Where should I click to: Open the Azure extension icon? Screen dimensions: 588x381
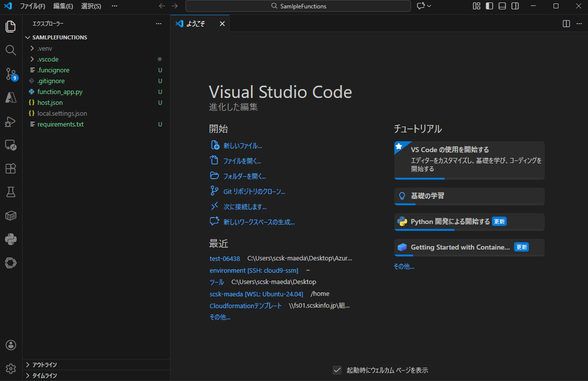11,98
